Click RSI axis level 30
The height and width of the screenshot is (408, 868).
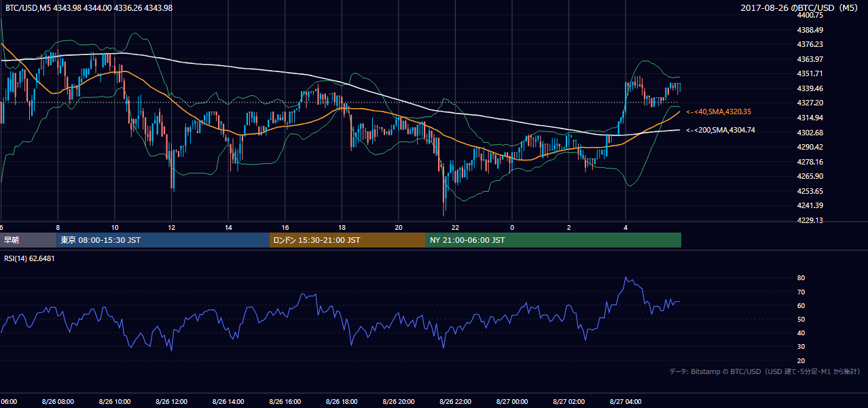click(x=801, y=347)
